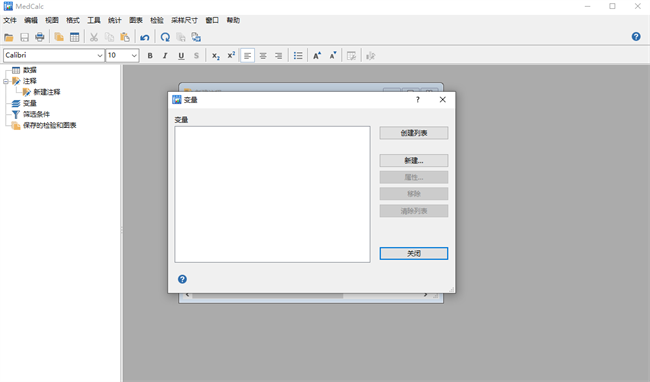The width and height of the screenshot is (650, 382).
Task: Open the contents window icon beside printer
Action: [x=59, y=37]
